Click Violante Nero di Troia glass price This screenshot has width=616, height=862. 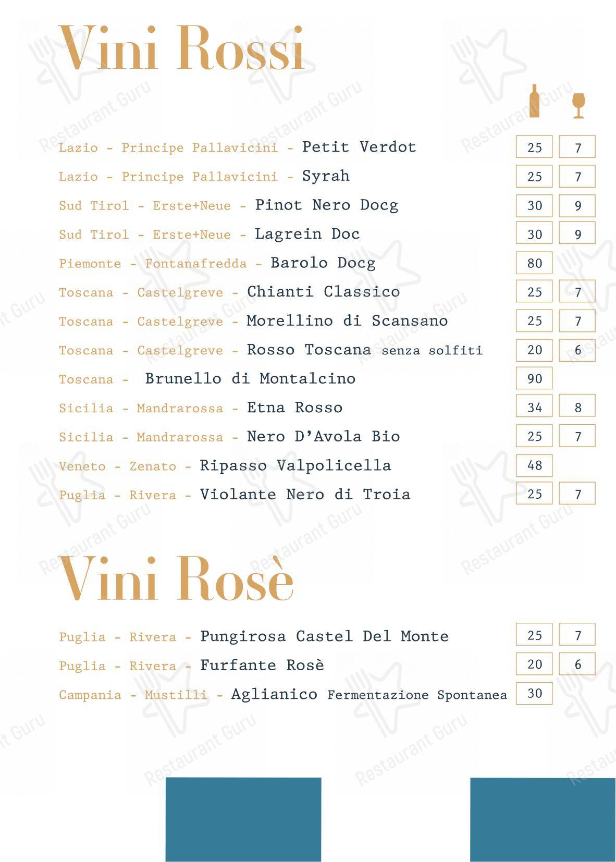(x=577, y=494)
